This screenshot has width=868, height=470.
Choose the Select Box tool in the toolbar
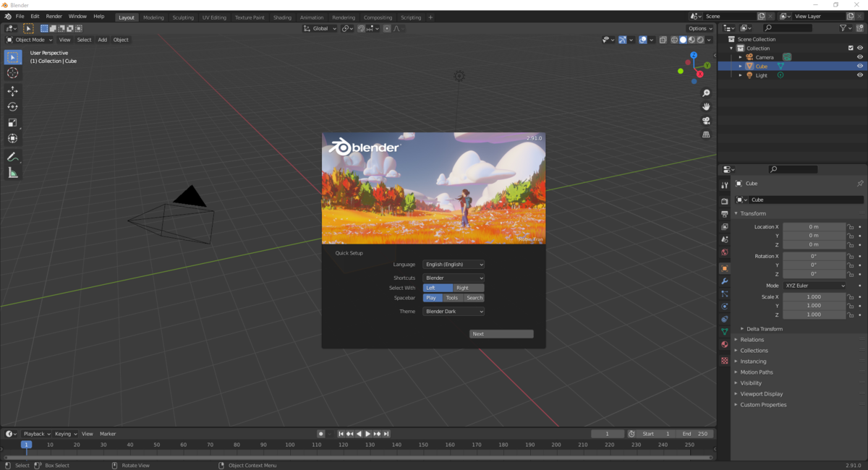(12, 57)
